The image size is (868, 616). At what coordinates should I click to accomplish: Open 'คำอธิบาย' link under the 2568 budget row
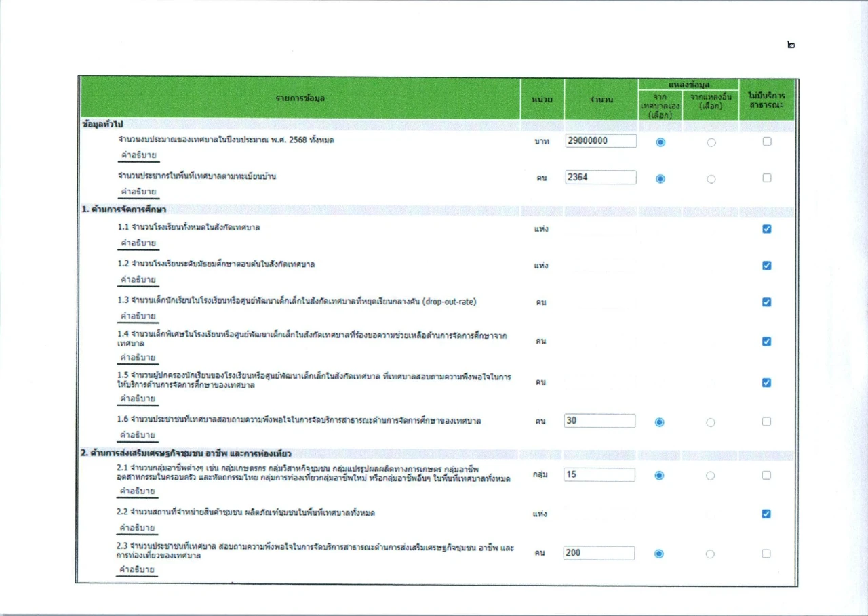(x=138, y=155)
